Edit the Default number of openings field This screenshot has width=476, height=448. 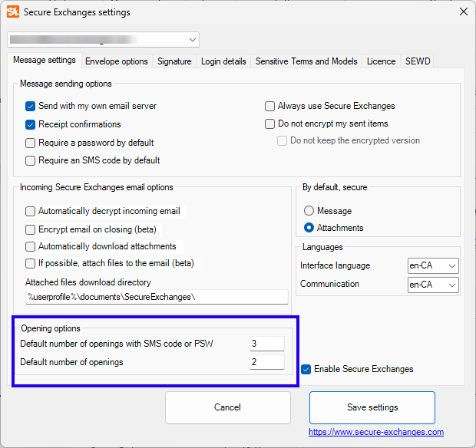267,362
